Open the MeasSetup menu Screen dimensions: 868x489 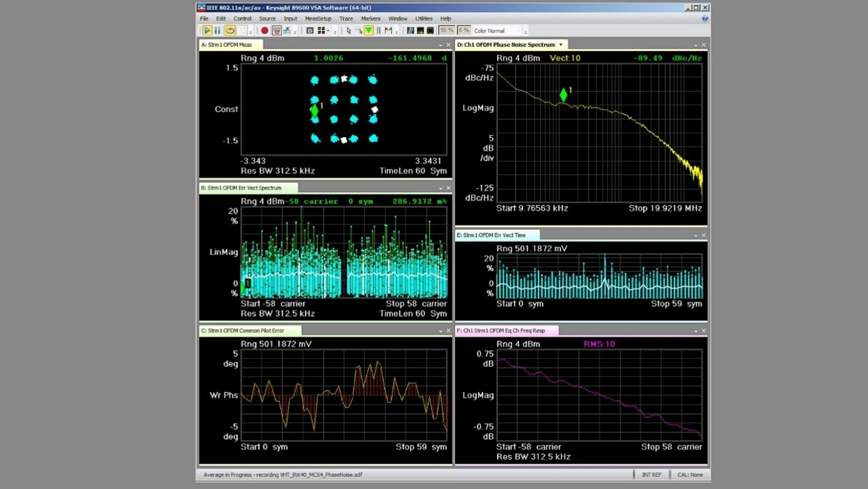point(318,19)
